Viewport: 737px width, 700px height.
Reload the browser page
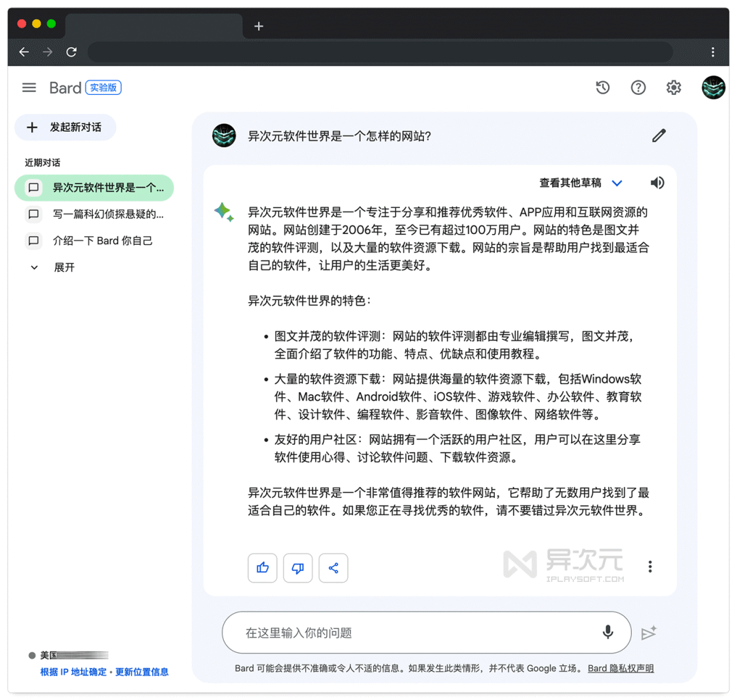point(72,52)
